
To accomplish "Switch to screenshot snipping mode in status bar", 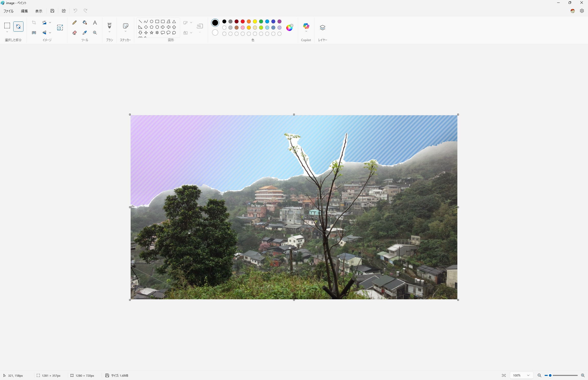I will point(504,375).
